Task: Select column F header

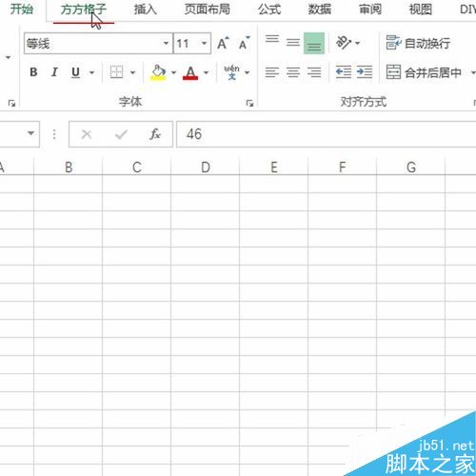Action: [x=342, y=167]
